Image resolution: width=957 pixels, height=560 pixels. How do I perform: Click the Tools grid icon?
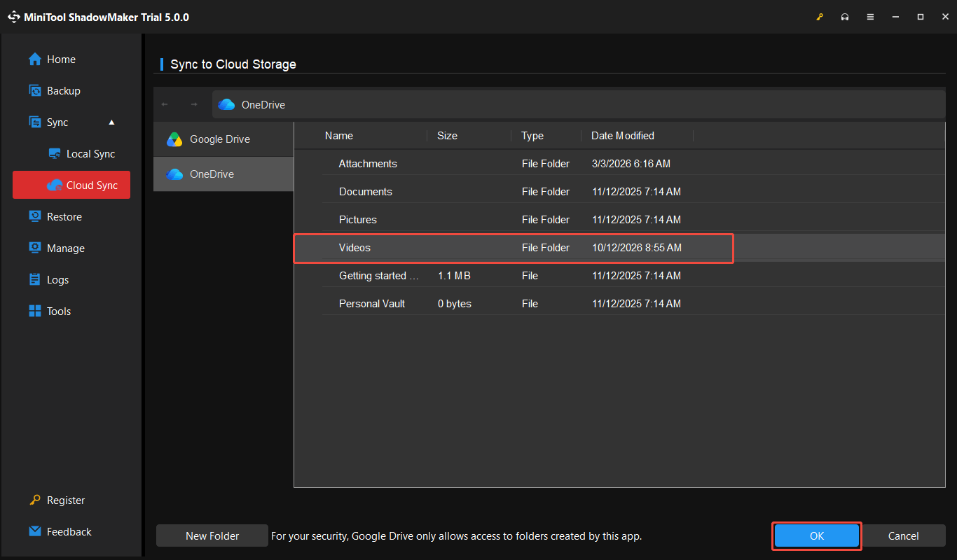(35, 311)
